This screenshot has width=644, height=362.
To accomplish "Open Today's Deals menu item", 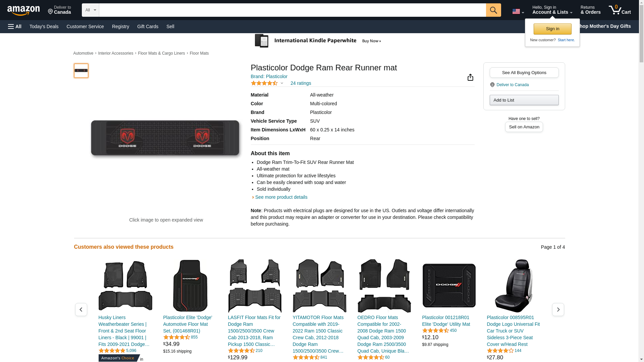I will (44, 26).
